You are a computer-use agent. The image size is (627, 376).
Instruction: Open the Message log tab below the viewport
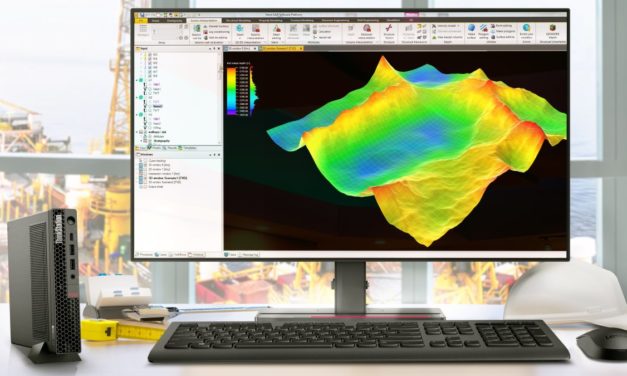(249, 254)
